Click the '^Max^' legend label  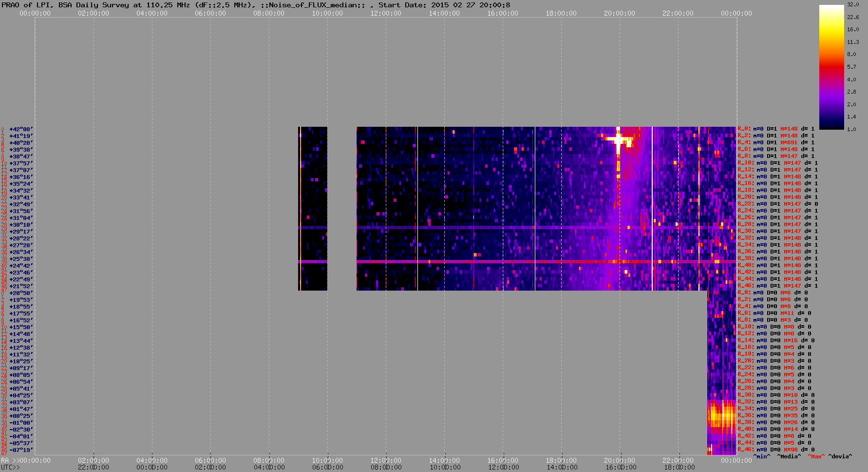[815, 456]
